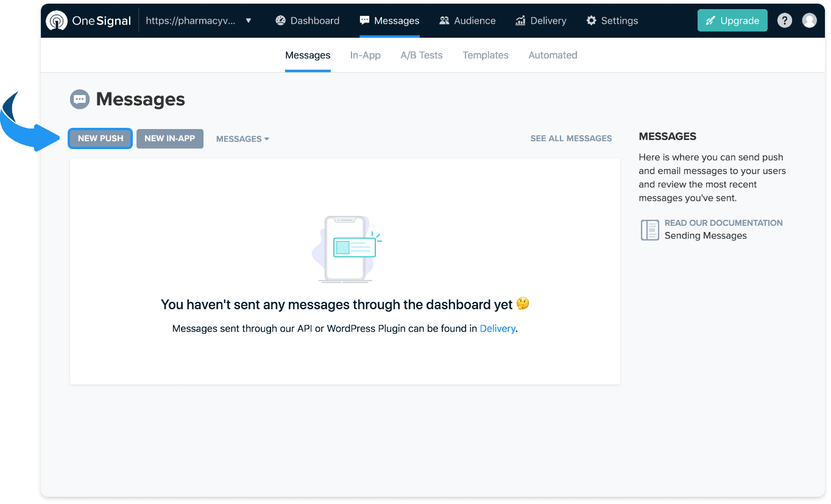Click the Messages heading chat bubble icon
This screenshot has width=831, height=504.
80,99
